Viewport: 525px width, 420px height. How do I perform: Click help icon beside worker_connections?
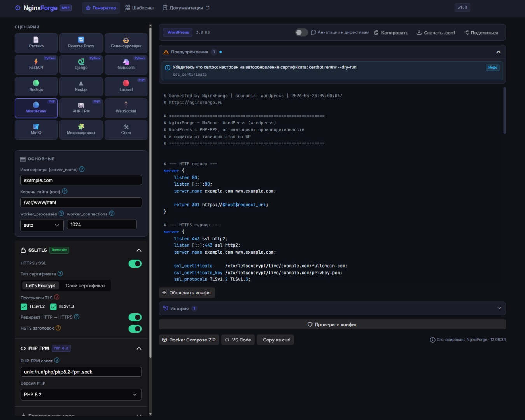coord(112,213)
